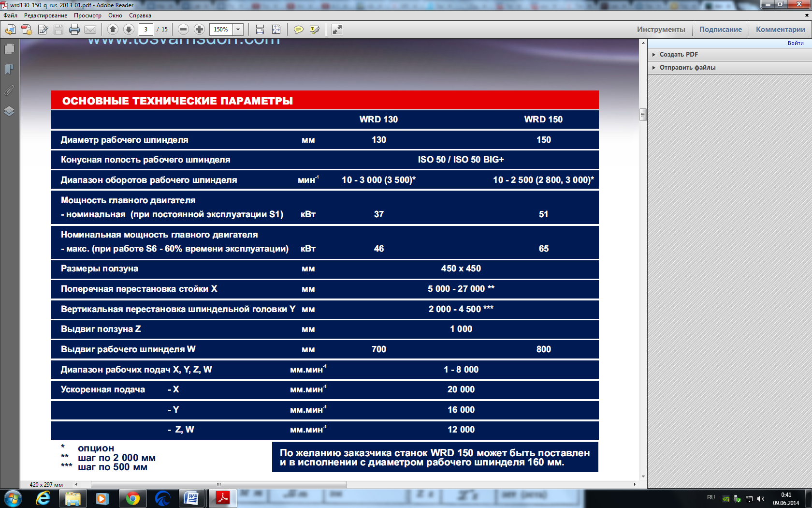This screenshot has width=812, height=508.
Task: Click the WRD 130 column header
Action: point(378,120)
